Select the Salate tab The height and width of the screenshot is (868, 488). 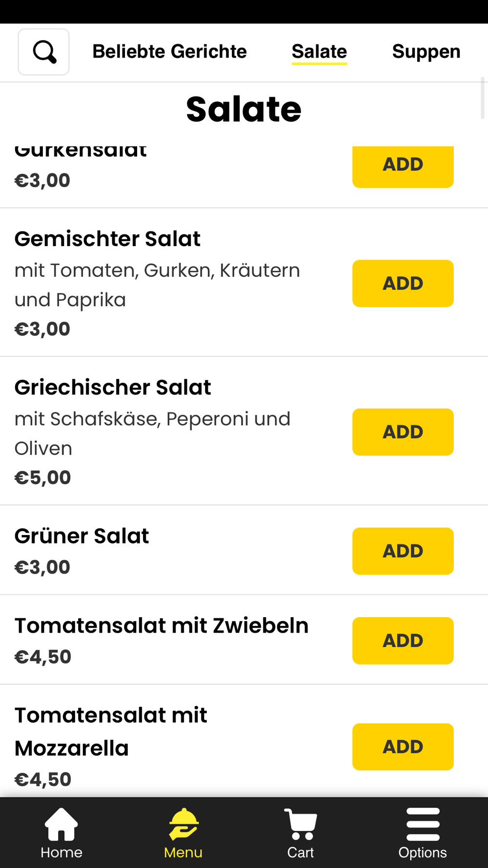click(x=320, y=51)
